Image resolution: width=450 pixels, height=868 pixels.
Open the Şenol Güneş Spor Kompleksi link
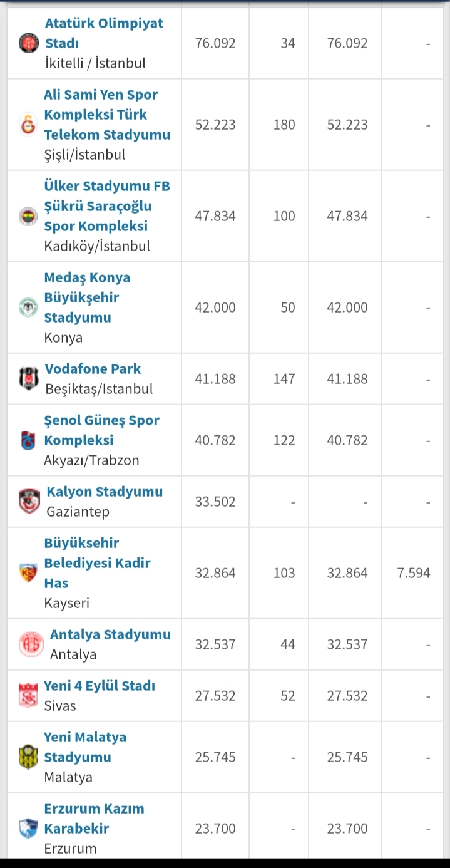click(101, 430)
